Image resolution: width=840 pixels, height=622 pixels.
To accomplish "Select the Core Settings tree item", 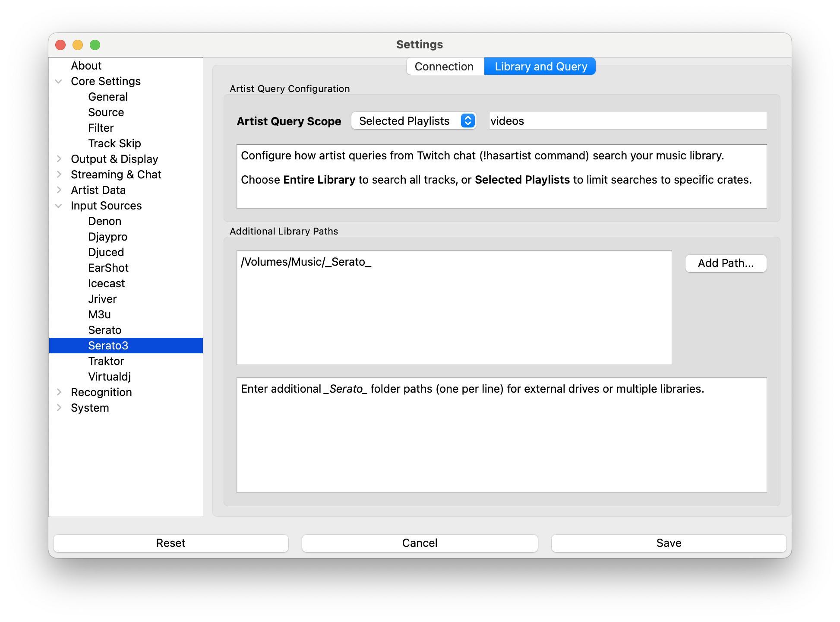I will [106, 81].
